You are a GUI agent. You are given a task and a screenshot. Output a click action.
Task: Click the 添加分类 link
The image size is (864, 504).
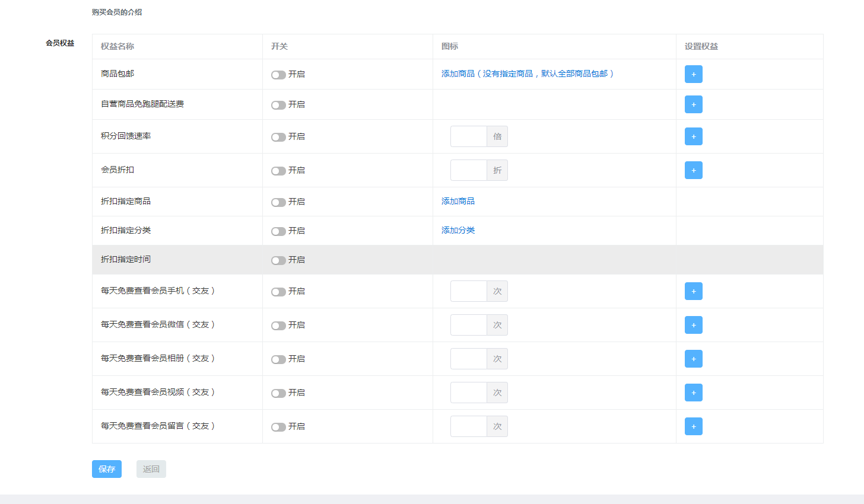(458, 231)
